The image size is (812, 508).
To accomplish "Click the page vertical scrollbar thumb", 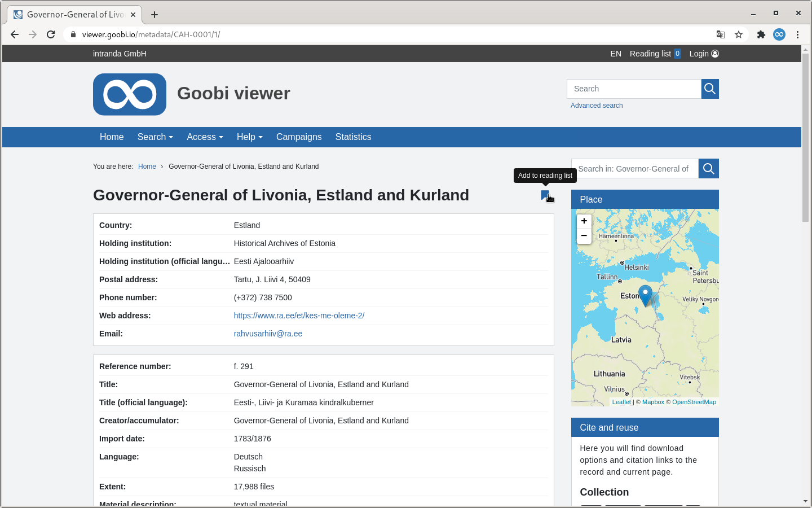I will pos(805,137).
